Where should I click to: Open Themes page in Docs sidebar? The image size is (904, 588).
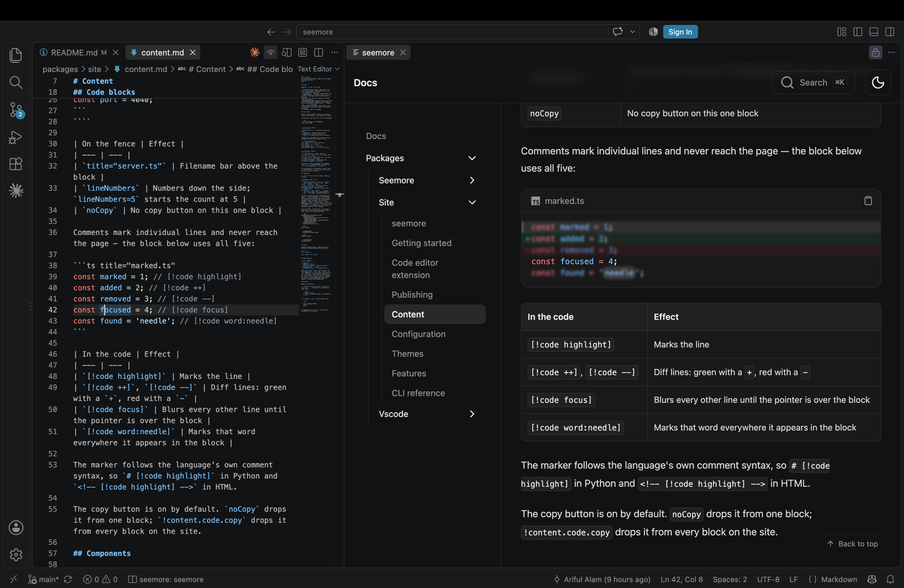pos(407,354)
